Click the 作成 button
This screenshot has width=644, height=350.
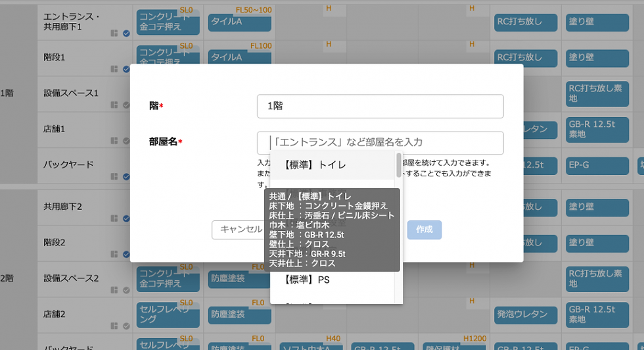coord(425,230)
